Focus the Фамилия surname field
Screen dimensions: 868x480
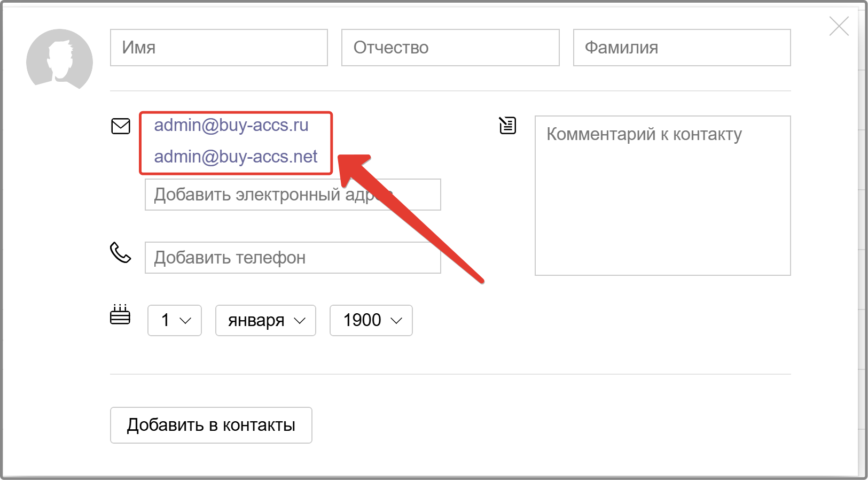682,48
